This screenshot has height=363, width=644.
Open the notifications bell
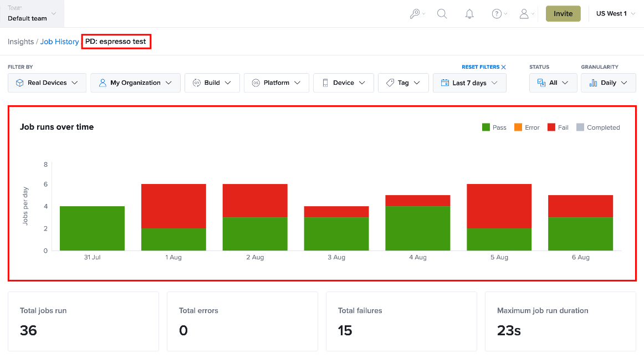469,14
